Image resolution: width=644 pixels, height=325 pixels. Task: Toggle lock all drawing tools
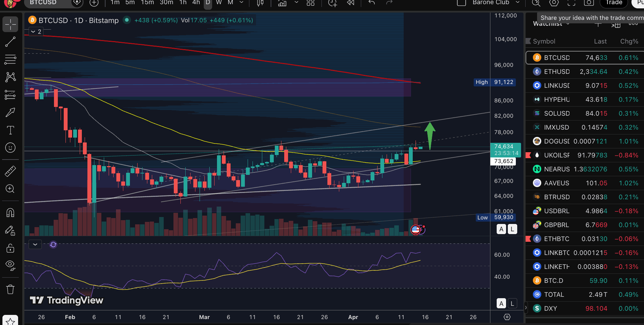[x=10, y=248]
